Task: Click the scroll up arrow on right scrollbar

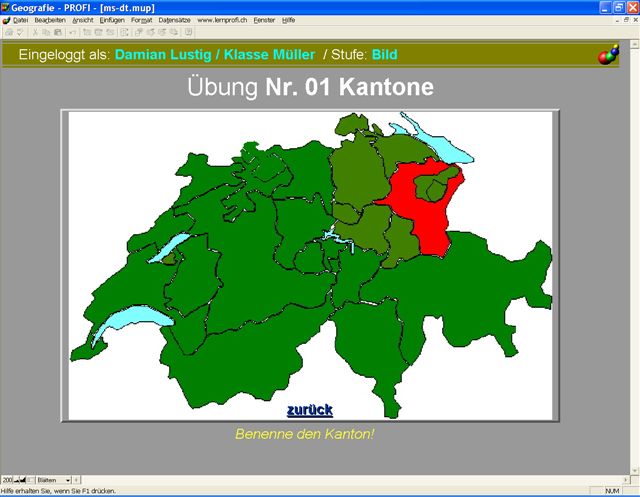Action: pyautogui.click(x=633, y=44)
